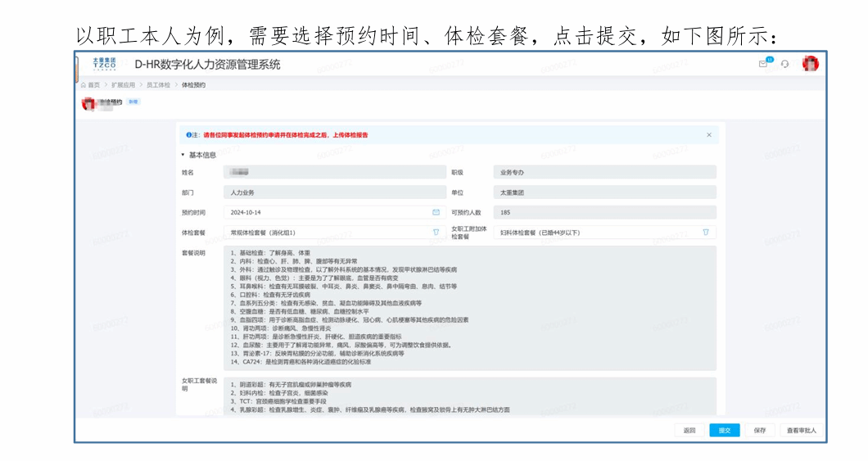Click the 保存 button
Screen dimensions: 868x461
(x=759, y=430)
